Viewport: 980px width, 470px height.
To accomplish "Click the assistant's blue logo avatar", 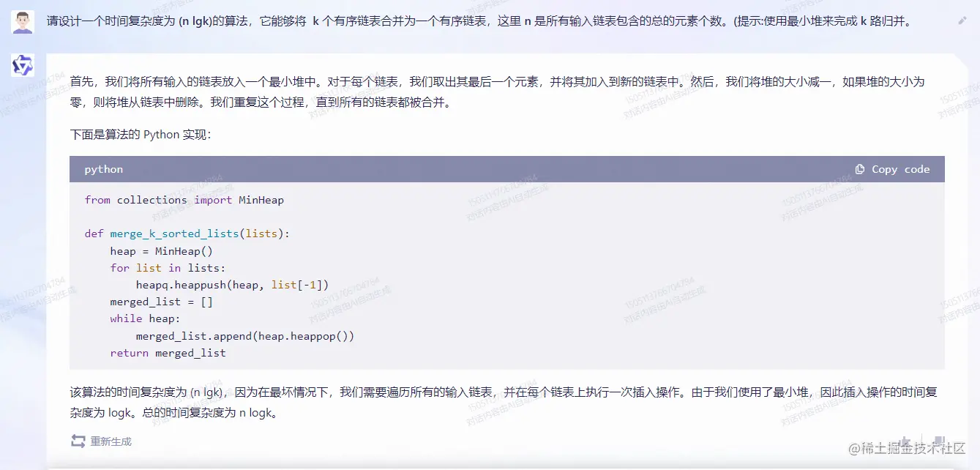I will 22,65.
